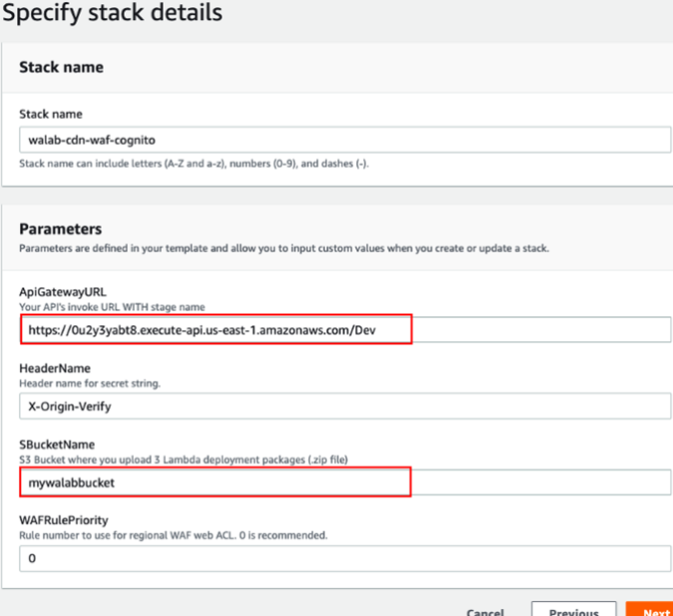Click the S3 Bucket Lambda packages description
This screenshot has height=616, width=673.
pyautogui.click(x=184, y=459)
